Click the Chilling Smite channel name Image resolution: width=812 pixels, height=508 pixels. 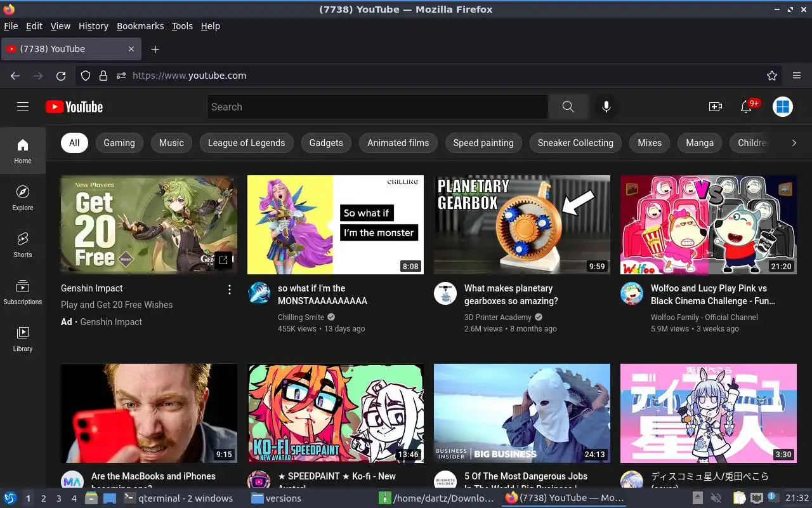pos(301,317)
